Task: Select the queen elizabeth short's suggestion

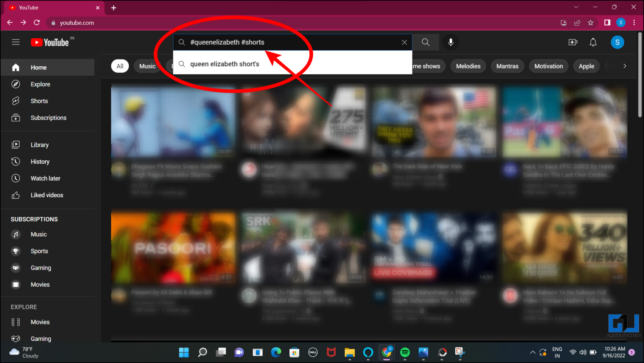Action: (225, 64)
